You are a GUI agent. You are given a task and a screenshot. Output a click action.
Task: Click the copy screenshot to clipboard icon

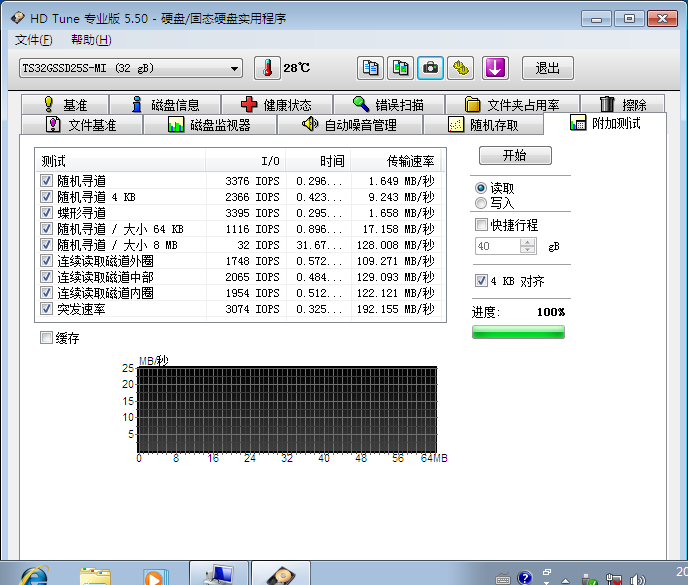coord(400,68)
